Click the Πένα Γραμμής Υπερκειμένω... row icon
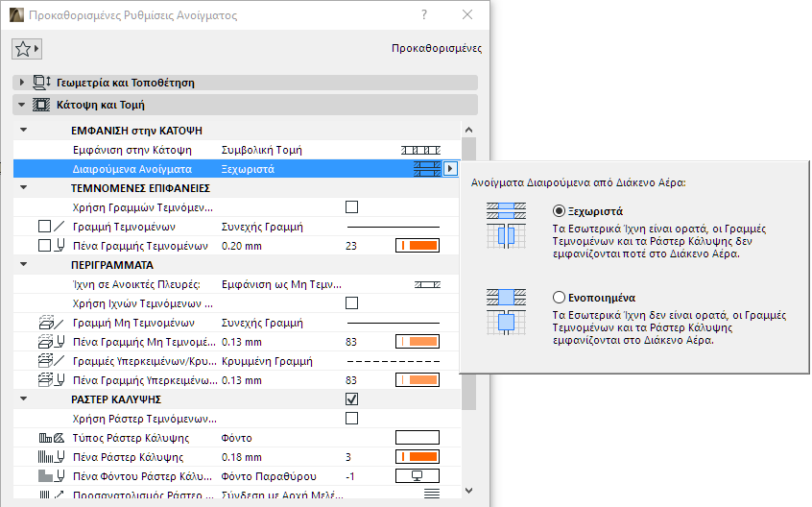The height and width of the screenshot is (507, 812). click(x=51, y=380)
